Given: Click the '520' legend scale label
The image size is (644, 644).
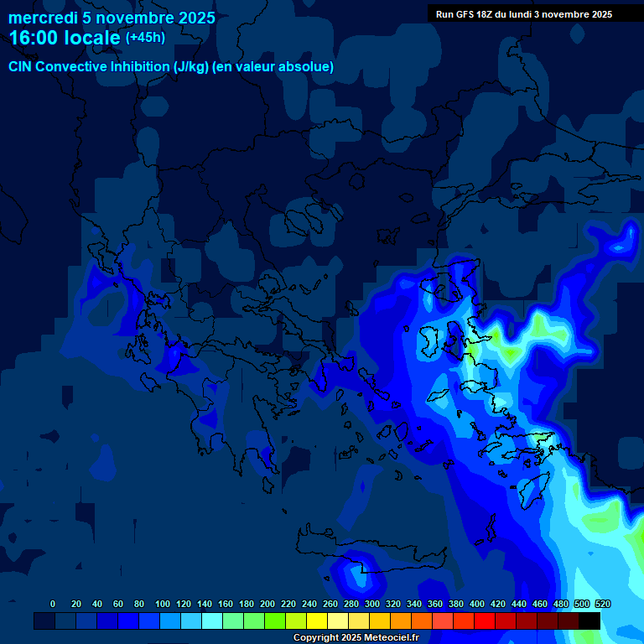Looking at the screenshot, I should pyautogui.click(x=603, y=604).
